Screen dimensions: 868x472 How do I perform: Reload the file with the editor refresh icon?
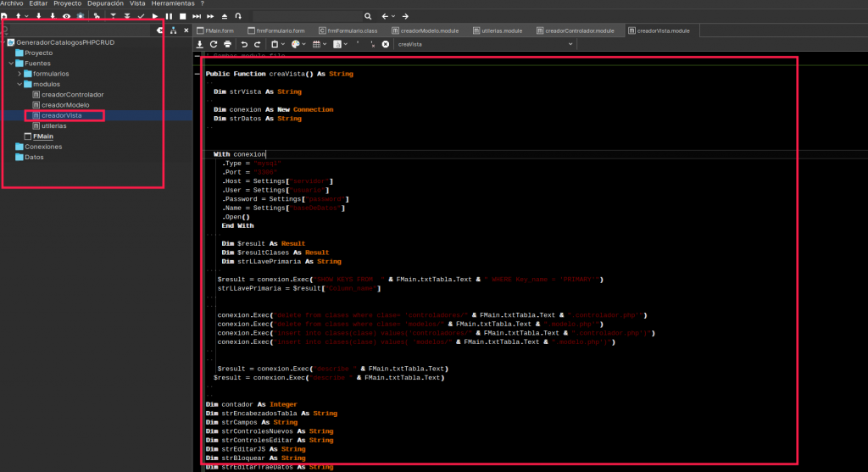tap(214, 44)
